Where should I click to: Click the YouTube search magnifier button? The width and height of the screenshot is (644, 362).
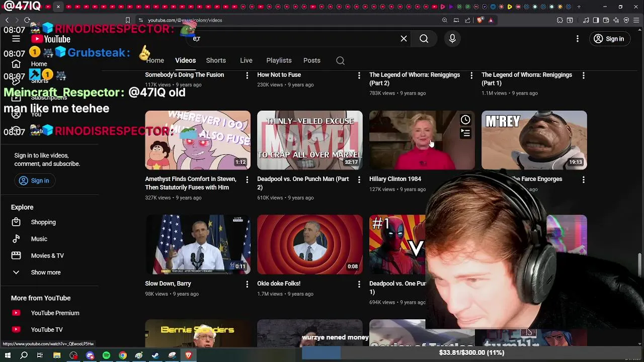pyautogui.click(x=424, y=39)
